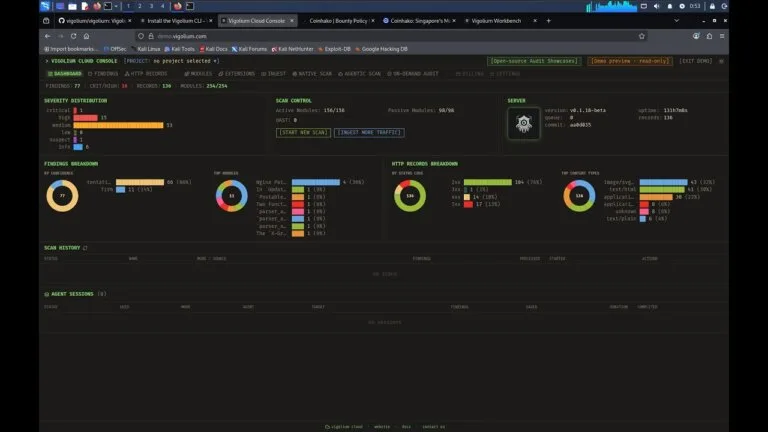Refresh the Scan History list icon
This screenshot has height=432, width=768.
[x=85, y=248]
